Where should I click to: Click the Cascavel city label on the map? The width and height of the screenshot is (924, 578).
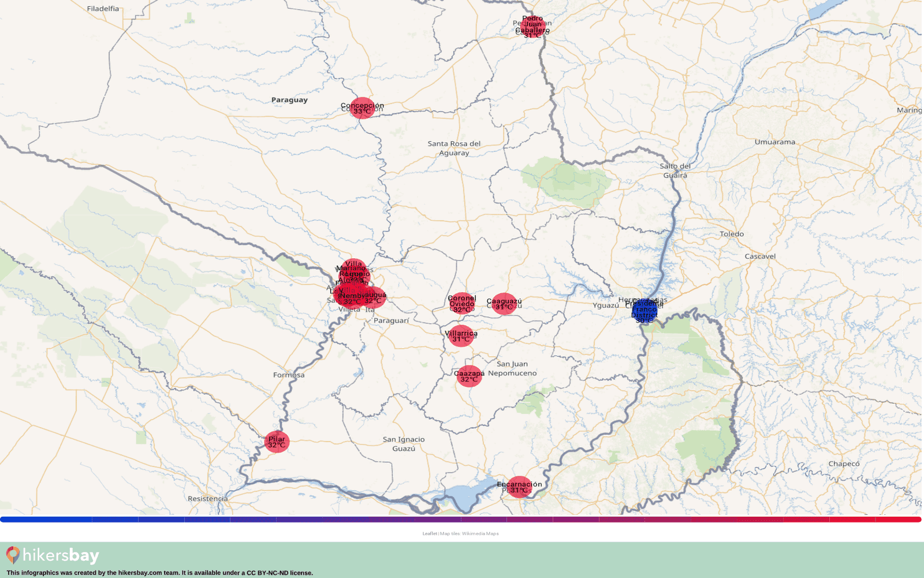[760, 256]
